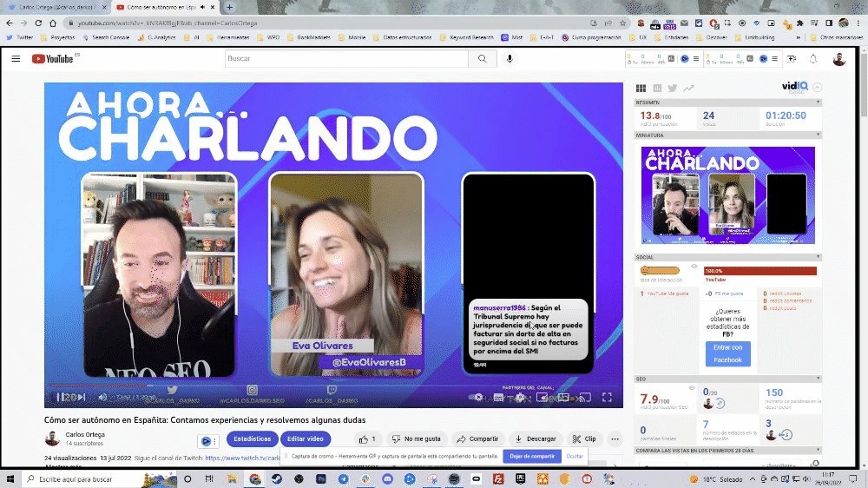
Task: Focus the Buscar search field
Action: tap(346, 59)
